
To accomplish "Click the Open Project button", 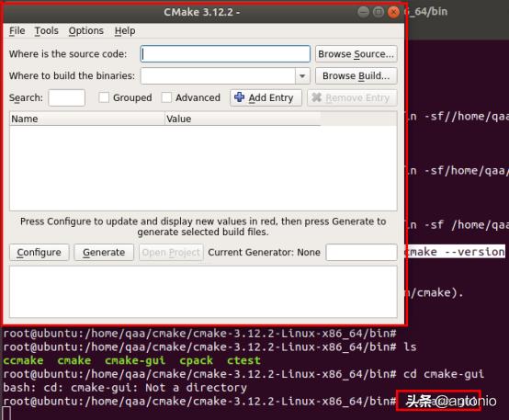I will coord(171,253).
